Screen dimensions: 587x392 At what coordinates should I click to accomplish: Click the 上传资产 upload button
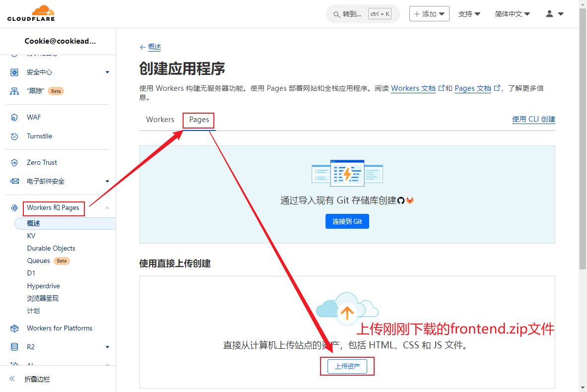[x=347, y=367]
